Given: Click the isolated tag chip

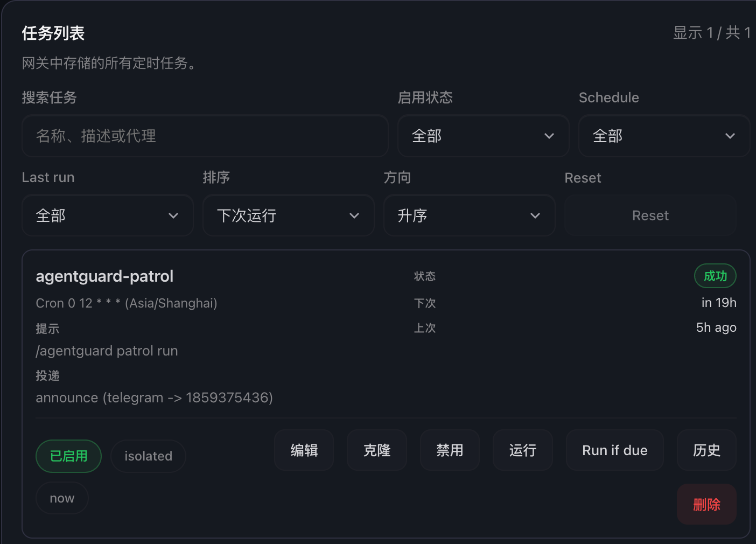Looking at the screenshot, I should (148, 456).
